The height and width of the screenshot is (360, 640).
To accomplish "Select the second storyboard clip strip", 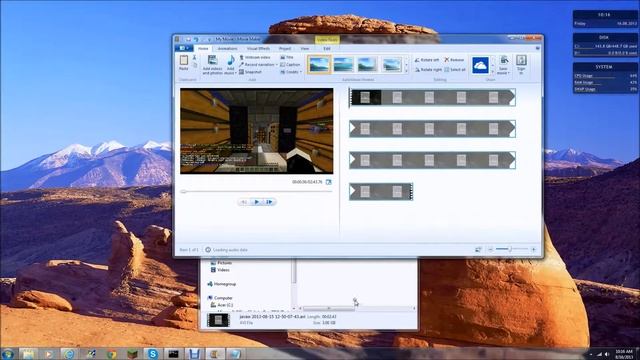I will [432, 129].
